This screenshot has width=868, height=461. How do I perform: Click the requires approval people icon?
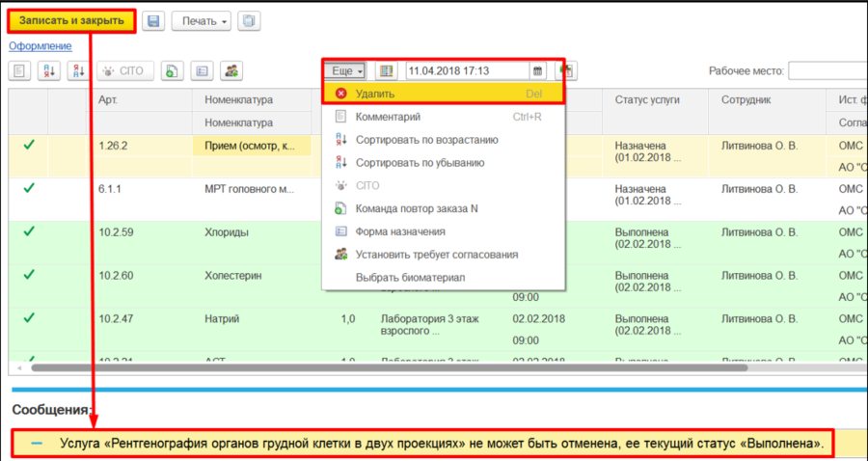pos(231,70)
